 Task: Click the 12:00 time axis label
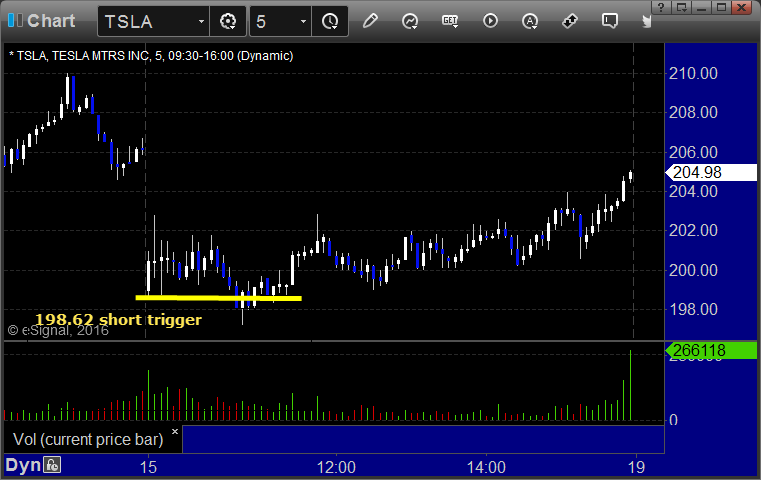tap(336, 467)
